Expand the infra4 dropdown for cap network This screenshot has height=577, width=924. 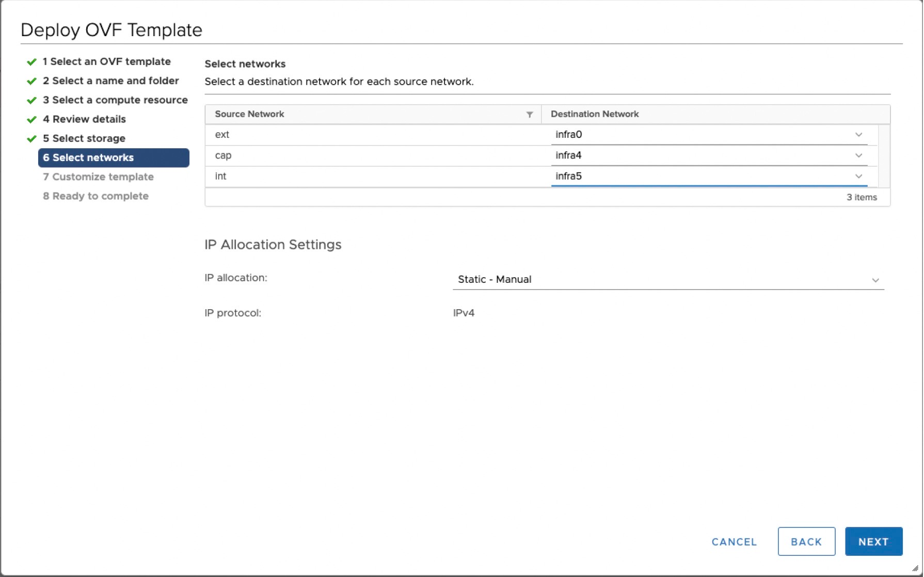click(x=857, y=155)
